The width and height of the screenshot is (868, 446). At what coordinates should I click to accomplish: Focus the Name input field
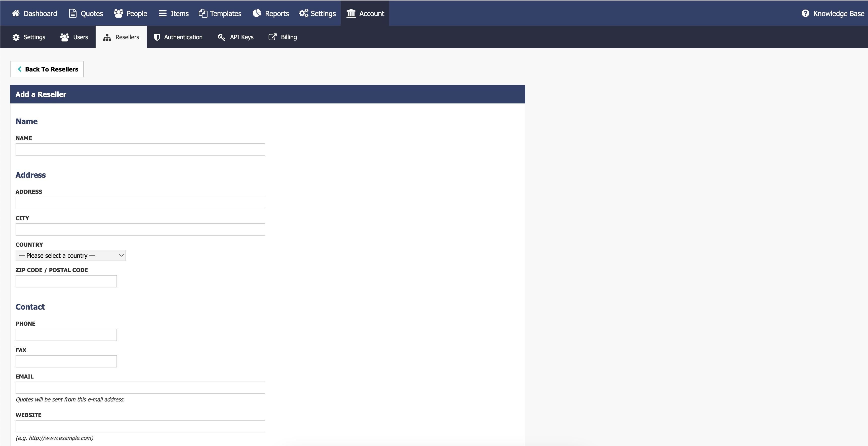pos(140,149)
